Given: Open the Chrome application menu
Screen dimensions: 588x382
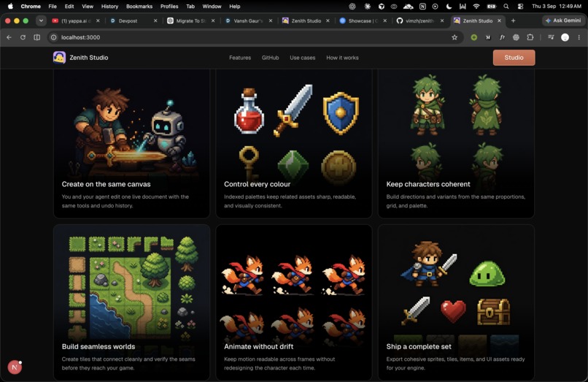Looking at the screenshot, I should 31,7.
